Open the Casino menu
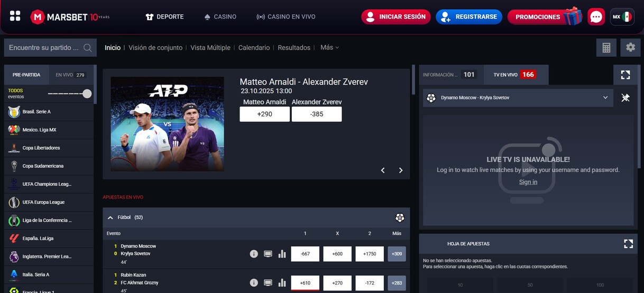644x293 pixels. point(220,17)
